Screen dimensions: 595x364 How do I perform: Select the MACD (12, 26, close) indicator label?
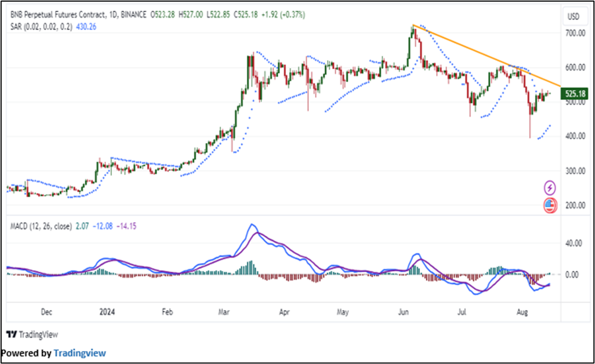pyautogui.click(x=41, y=226)
